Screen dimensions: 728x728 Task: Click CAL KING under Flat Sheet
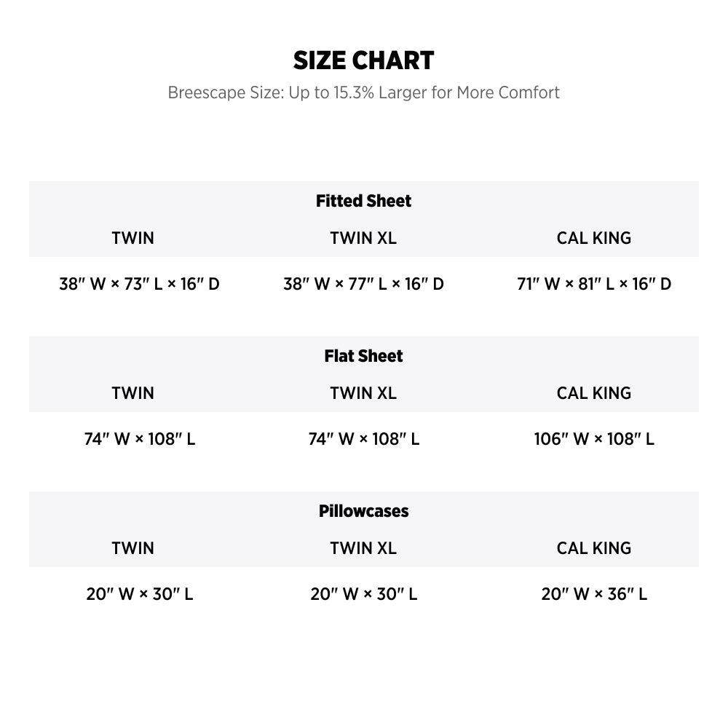[594, 393]
